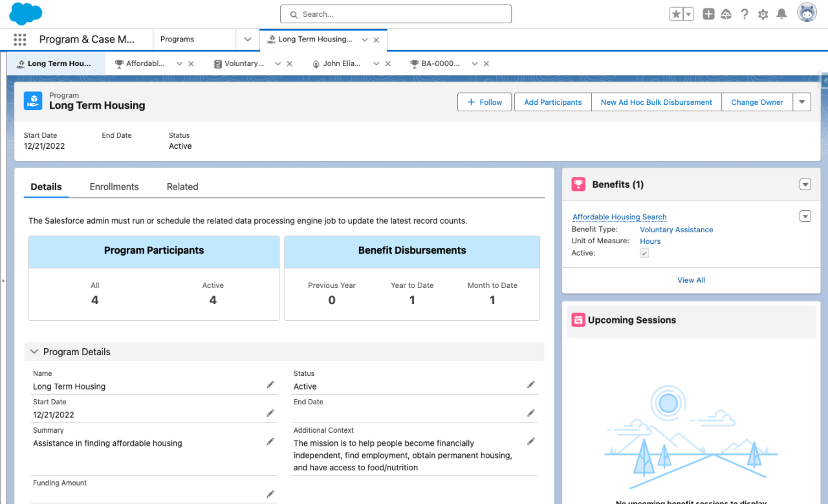Viewport: 828px width, 504px height.
Task: Open the Programs navigation tab
Action: 177,39
